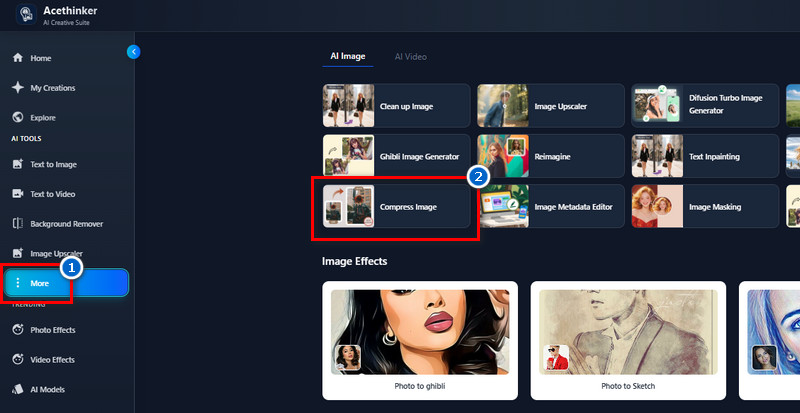Viewport: 800px width, 413px height.
Task: Click the Photo to ghibli label
Action: click(420, 386)
